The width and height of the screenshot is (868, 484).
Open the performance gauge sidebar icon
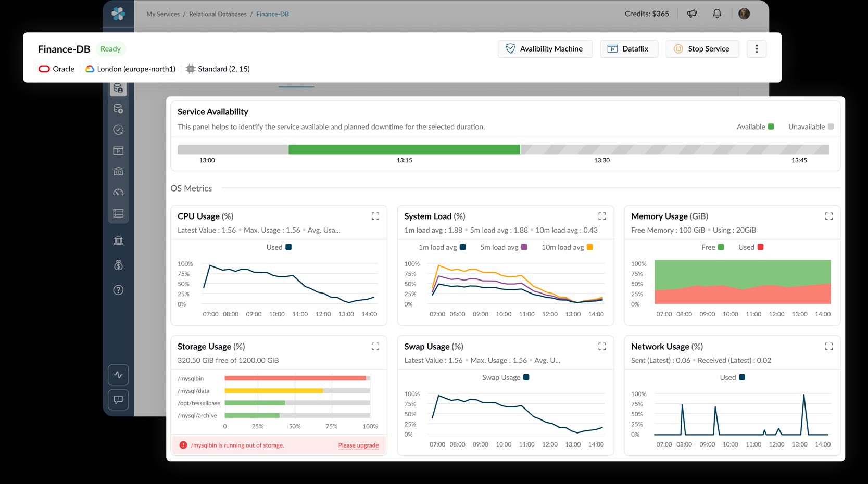click(x=118, y=192)
